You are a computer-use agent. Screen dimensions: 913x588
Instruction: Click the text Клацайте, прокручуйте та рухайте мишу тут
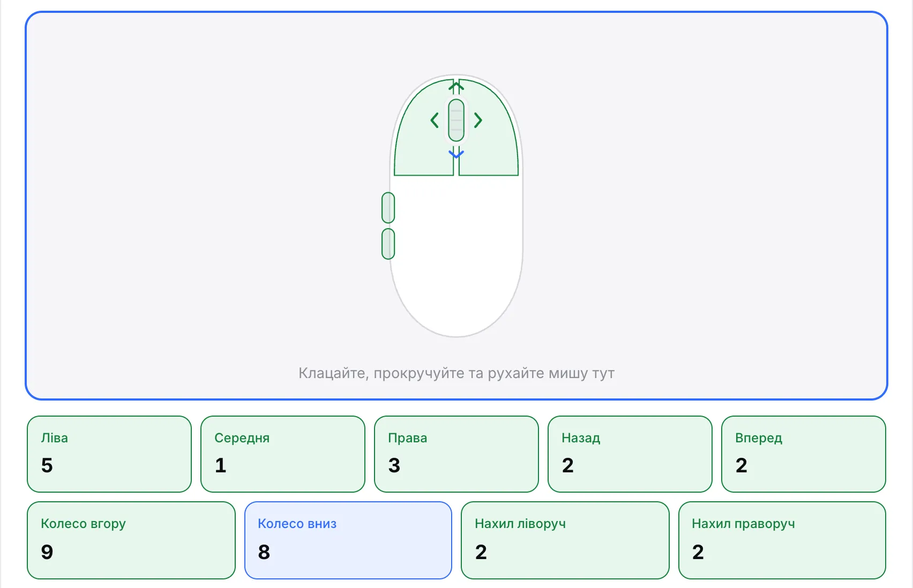457,373
